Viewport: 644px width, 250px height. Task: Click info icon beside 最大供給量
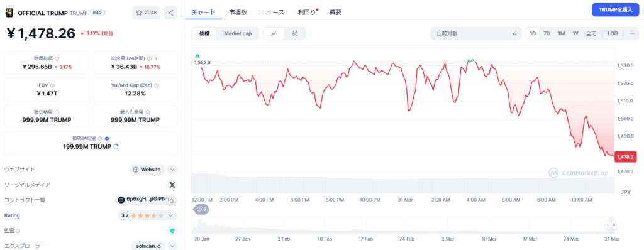pos(148,112)
